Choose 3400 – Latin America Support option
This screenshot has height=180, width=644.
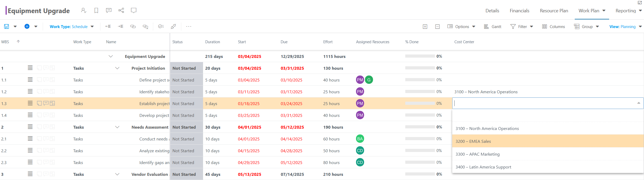pyautogui.click(x=548, y=167)
